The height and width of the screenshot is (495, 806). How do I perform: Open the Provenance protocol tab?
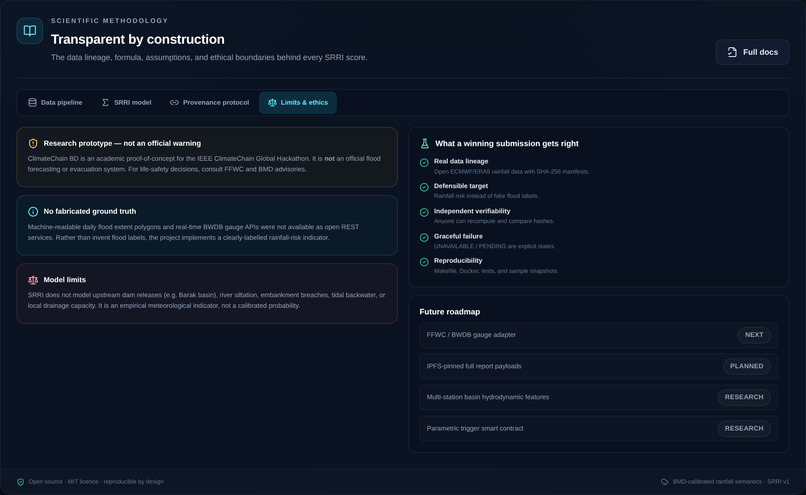[209, 102]
